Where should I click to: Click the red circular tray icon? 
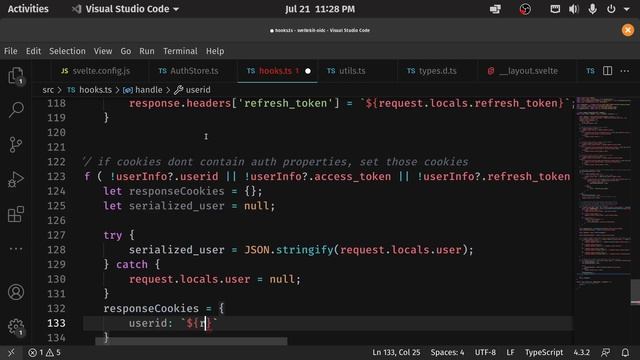pyautogui.click(x=525, y=9)
